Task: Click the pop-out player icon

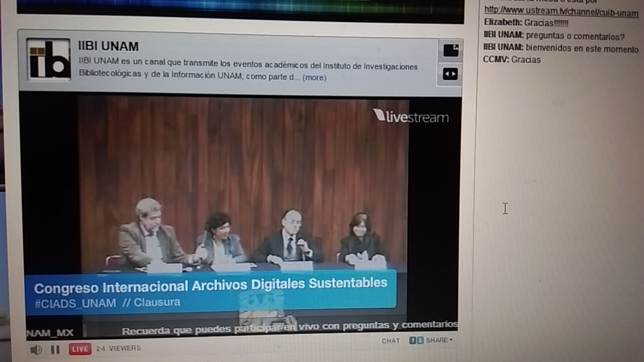Action: (x=450, y=50)
